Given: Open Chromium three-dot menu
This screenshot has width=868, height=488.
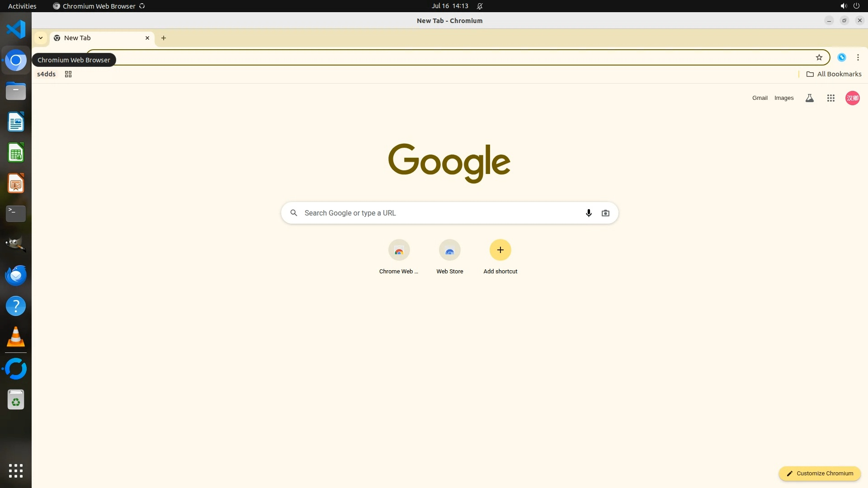Looking at the screenshot, I should pos(858,57).
